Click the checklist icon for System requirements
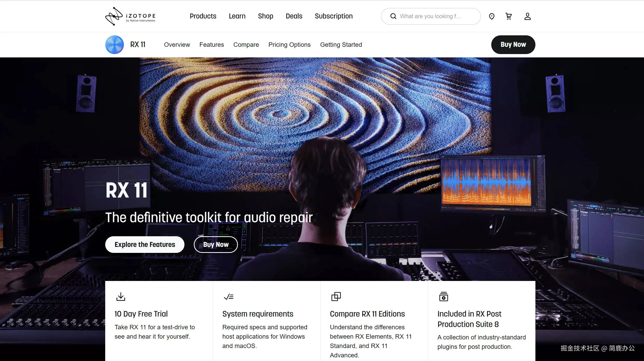 229,297
